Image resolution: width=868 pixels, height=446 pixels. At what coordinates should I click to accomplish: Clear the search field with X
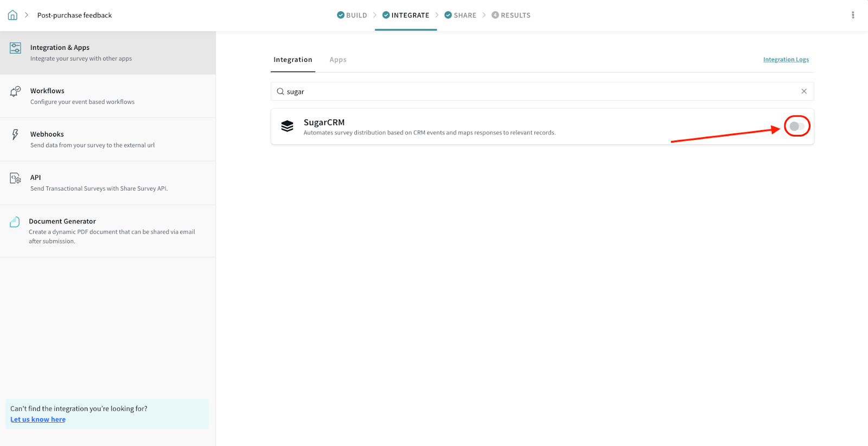pyautogui.click(x=804, y=92)
